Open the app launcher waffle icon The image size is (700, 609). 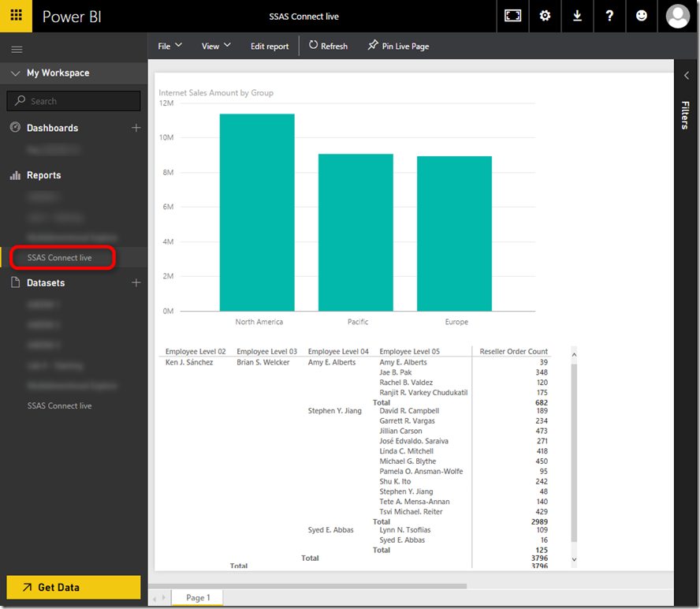[16, 16]
